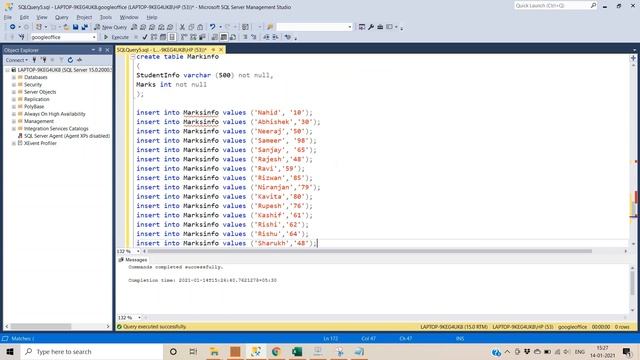The height and width of the screenshot is (360, 640).
Task: Open the Project menu
Action: tap(84, 17)
